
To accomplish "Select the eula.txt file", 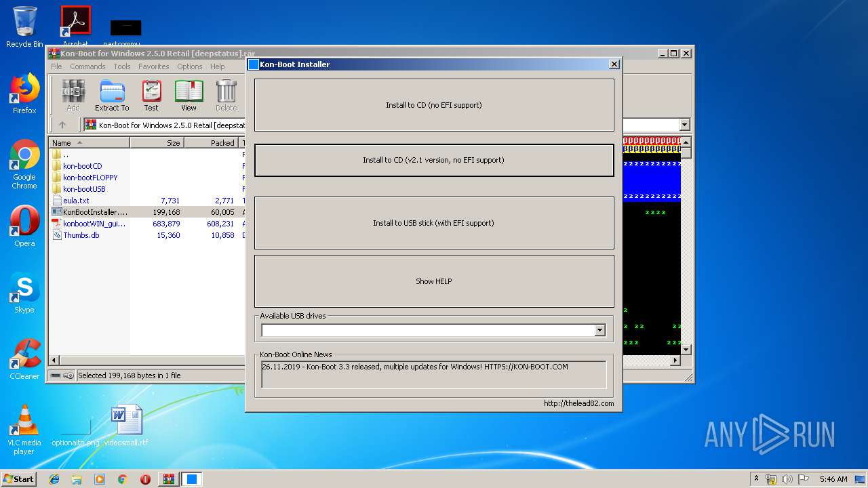I will [x=76, y=201].
